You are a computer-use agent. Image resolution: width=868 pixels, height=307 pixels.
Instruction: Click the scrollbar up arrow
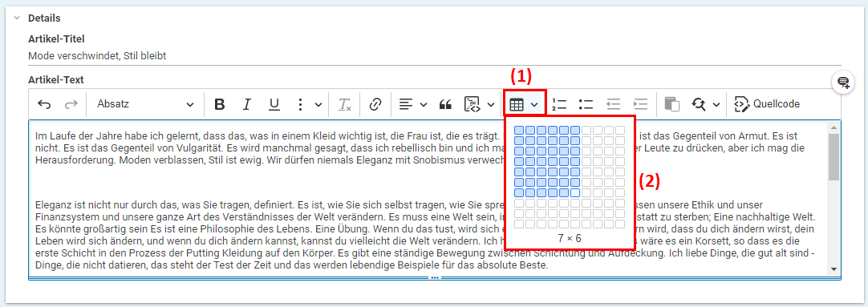(834, 127)
